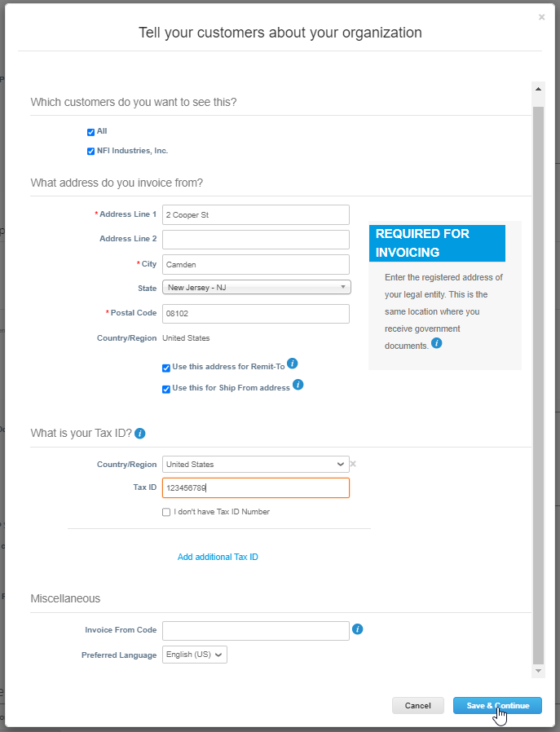Screen dimensions: 560x732
Task: Clear Tax ID country with x icon
Action: click(x=353, y=464)
